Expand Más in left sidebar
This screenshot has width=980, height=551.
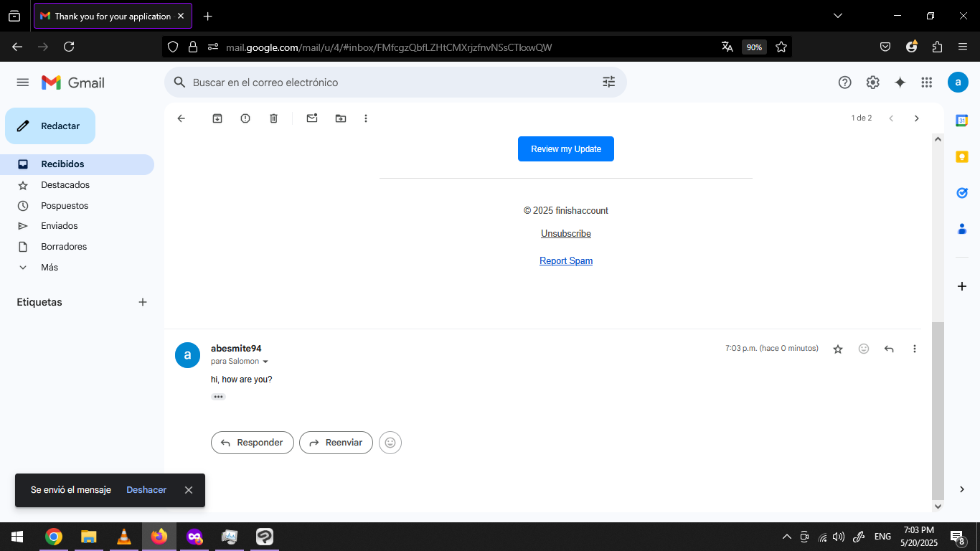coord(50,267)
